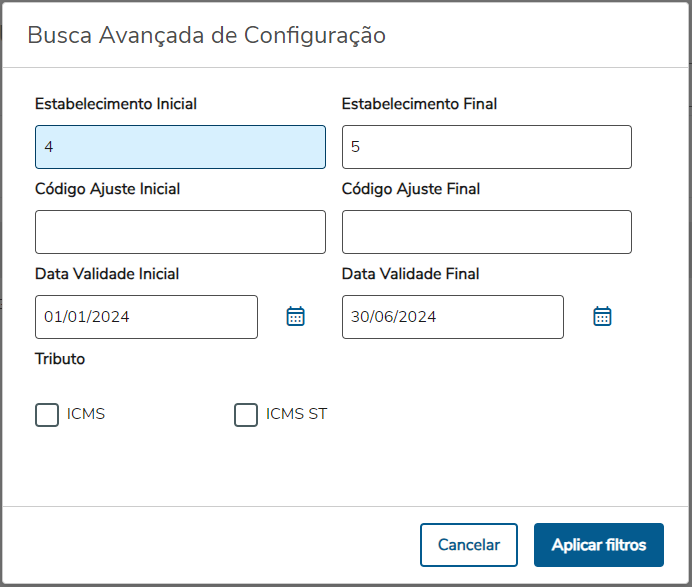The height and width of the screenshot is (587, 692).
Task: Click the "Código Ajuste Final" label text
Action: coord(411,189)
